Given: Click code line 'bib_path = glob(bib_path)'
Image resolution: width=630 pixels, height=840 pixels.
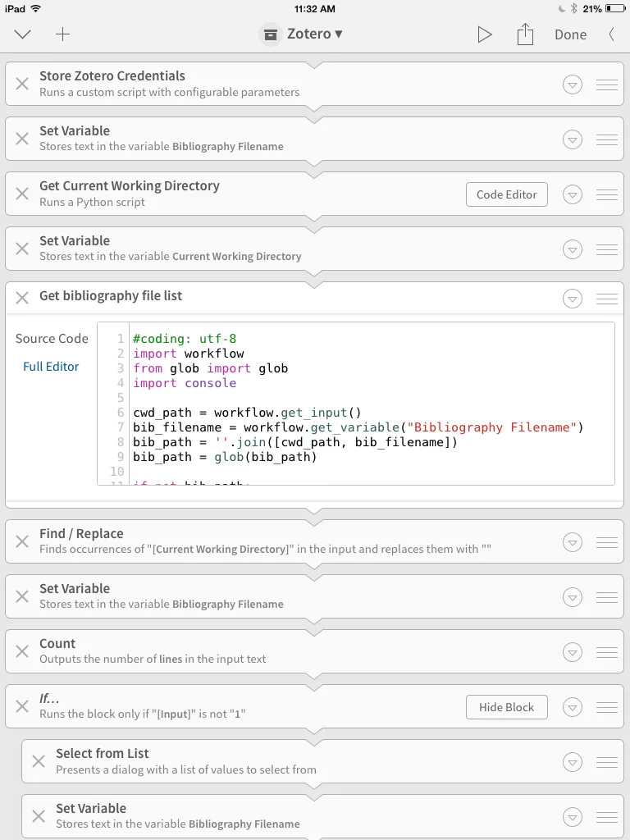Looking at the screenshot, I should tap(225, 457).
